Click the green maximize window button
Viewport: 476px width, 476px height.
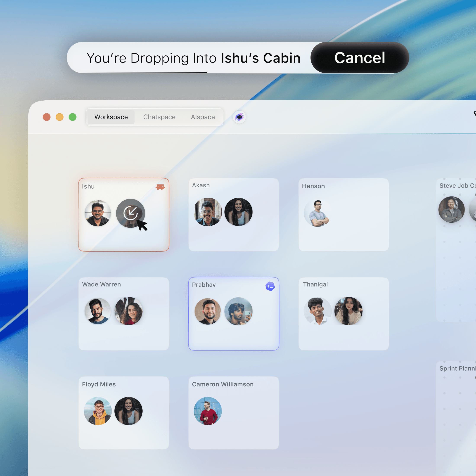tap(73, 117)
